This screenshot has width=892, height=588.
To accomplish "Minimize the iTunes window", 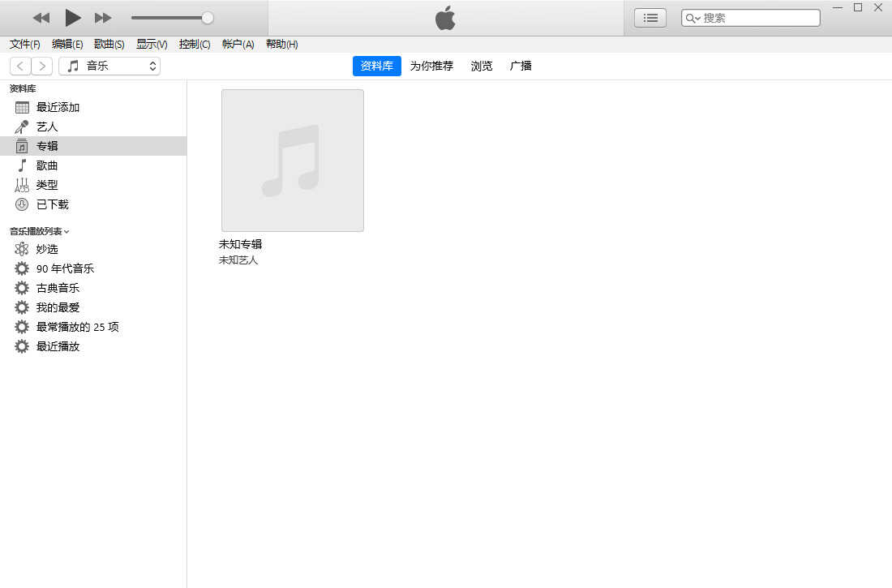I will (838, 8).
